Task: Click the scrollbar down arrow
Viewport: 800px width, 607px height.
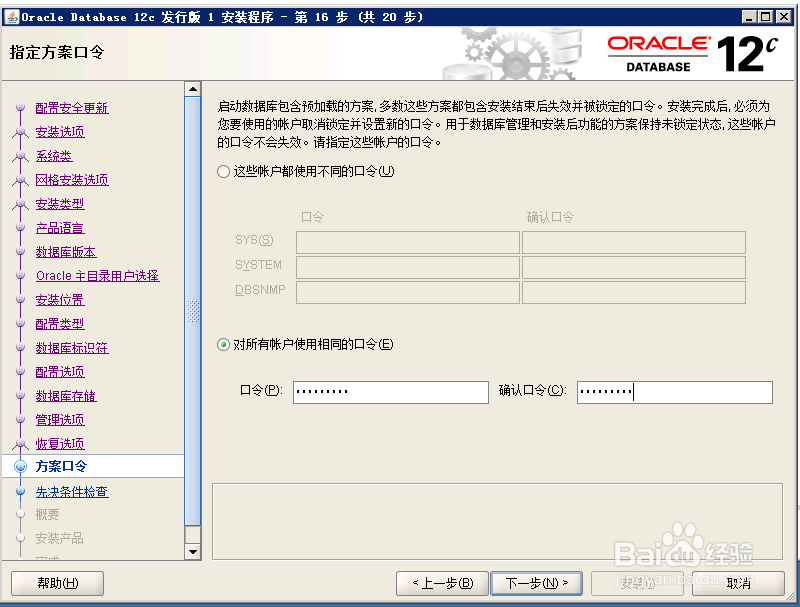Action: coord(193,551)
